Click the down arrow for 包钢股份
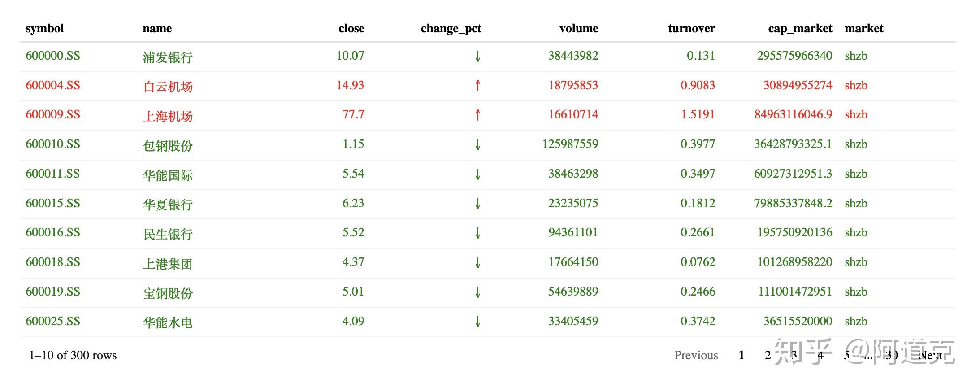This screenshot has width=980, height=392. point(477,144)
